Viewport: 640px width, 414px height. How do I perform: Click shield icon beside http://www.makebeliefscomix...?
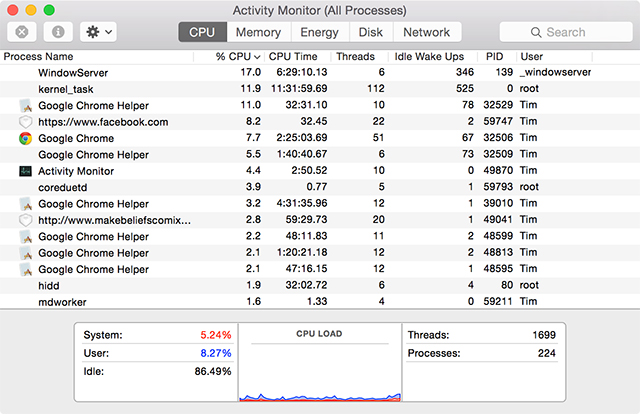click(25, 220)
